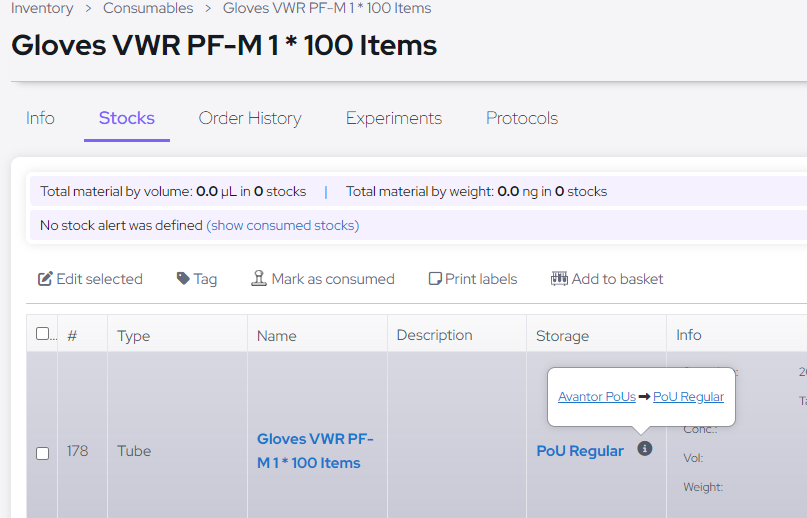Image resolution: width=807 pixels, height=518 pixels.
Task: Open the Order History tab
Action: 250,118
